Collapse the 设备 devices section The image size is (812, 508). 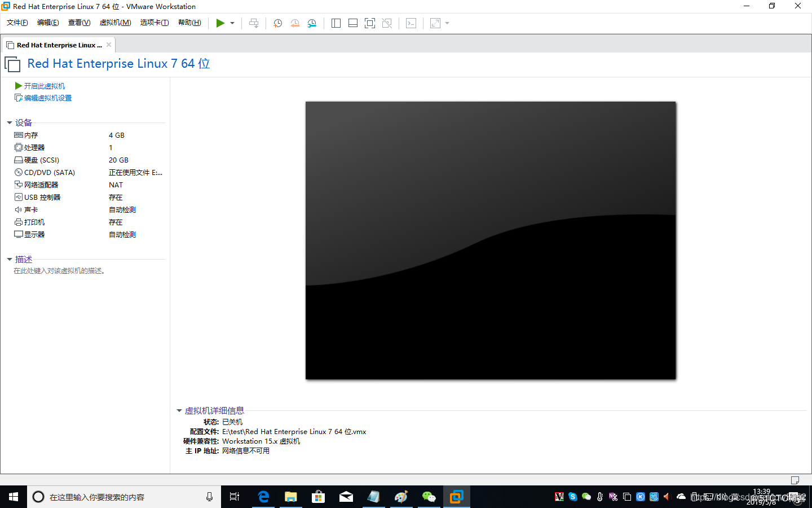(x=9, y=122)
